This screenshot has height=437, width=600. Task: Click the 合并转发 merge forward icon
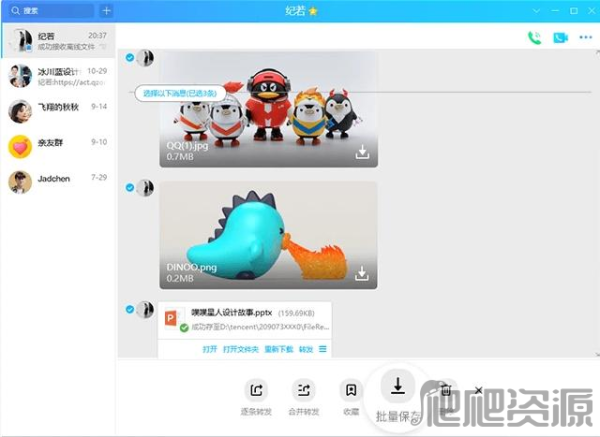(x=303, y=390)
